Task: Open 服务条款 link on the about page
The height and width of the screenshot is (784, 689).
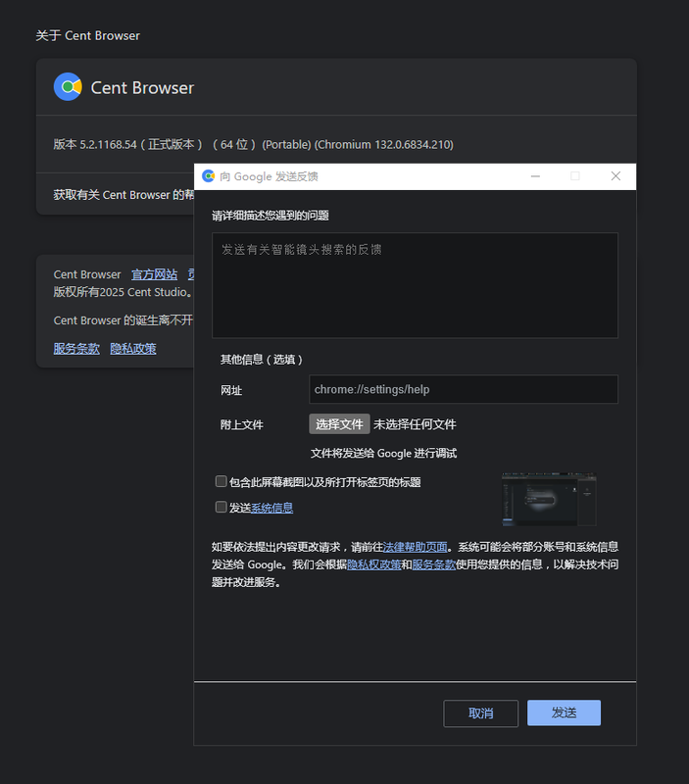Action: [76, 349]
